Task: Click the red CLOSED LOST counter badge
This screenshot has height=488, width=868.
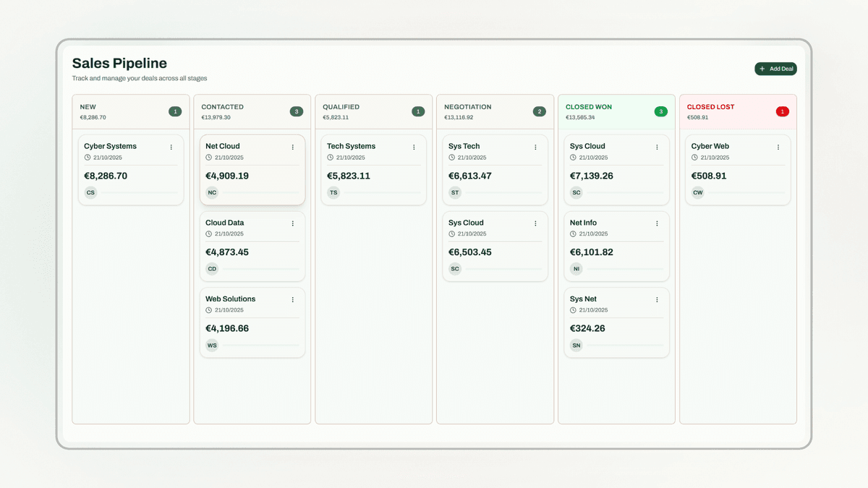Action: 782,111
